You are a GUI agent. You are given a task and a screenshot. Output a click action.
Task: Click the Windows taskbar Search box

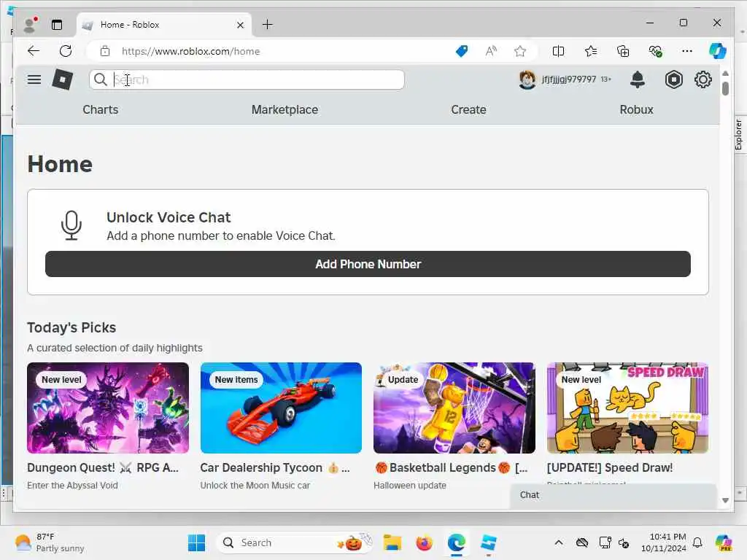pyautogui.click(x=295, y=542)
